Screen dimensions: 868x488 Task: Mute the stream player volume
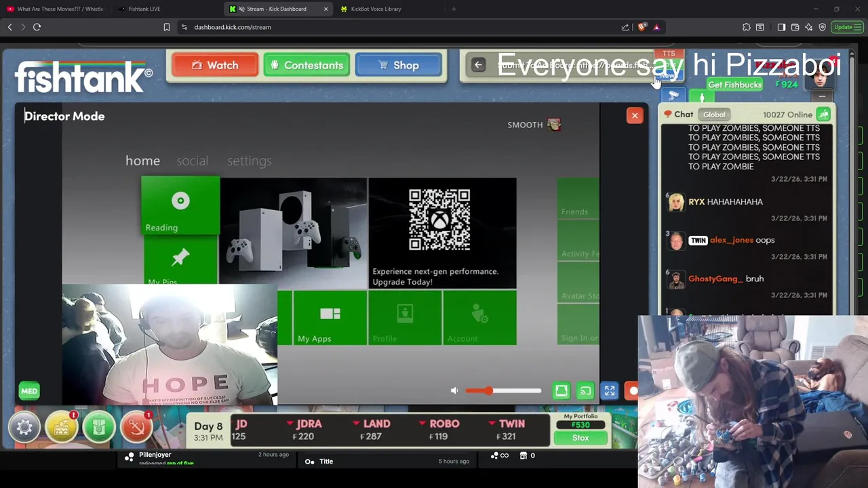pos(454,390)
